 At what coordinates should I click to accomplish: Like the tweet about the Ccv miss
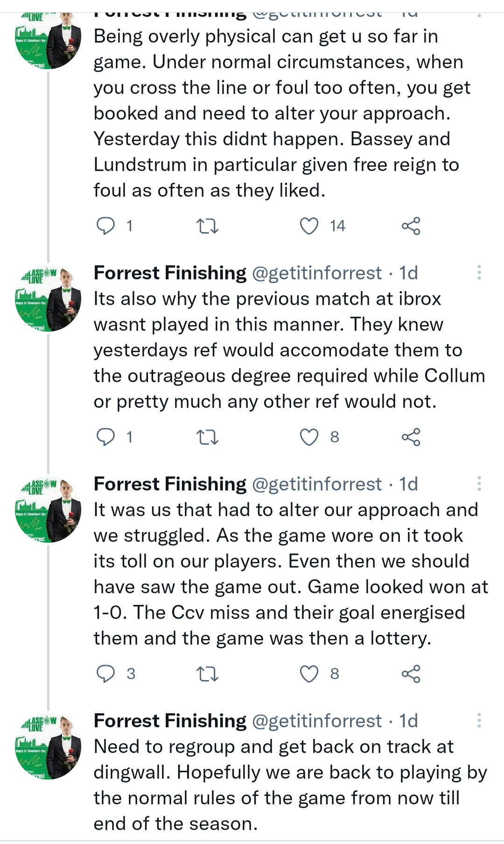pos(309,674)
